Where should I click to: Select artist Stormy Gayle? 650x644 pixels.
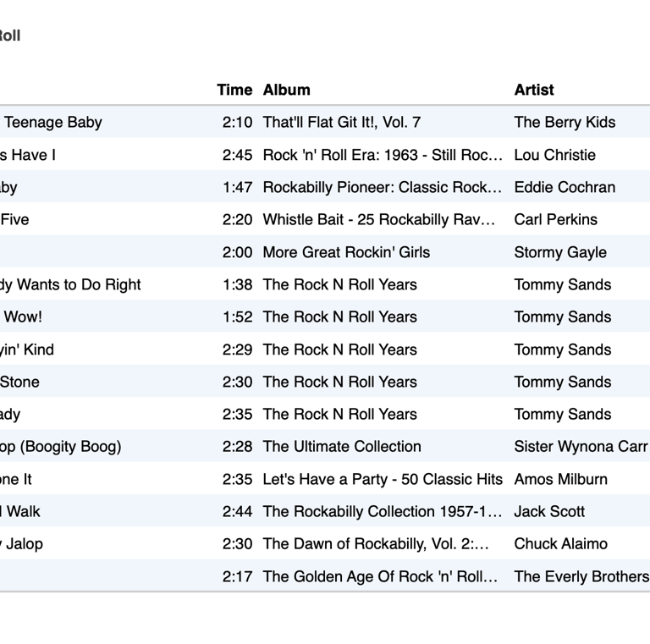point(560,252)
